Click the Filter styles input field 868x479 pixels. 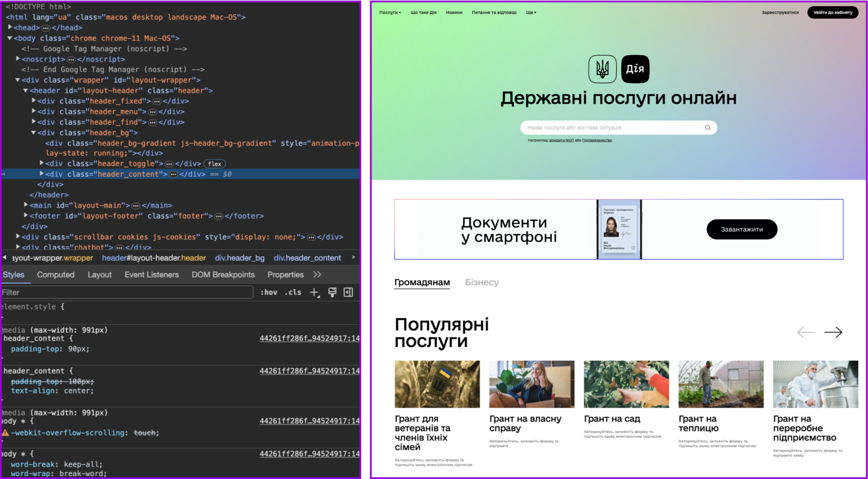tap(127, 292)
